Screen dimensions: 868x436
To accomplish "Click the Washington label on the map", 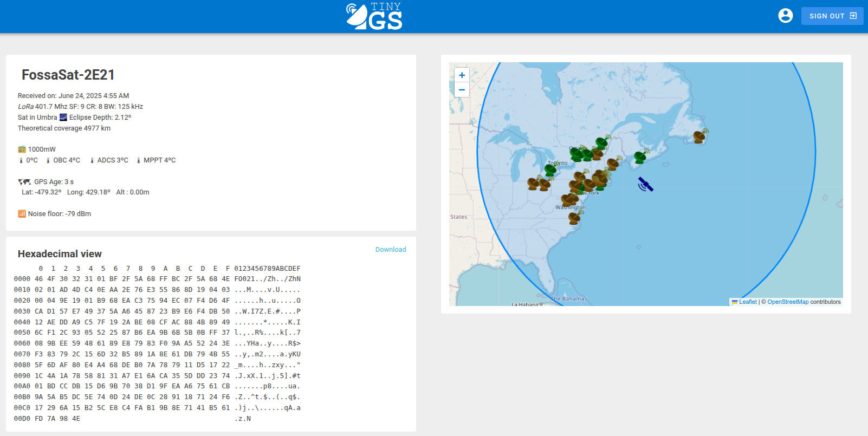I will [x=571, y=207].
